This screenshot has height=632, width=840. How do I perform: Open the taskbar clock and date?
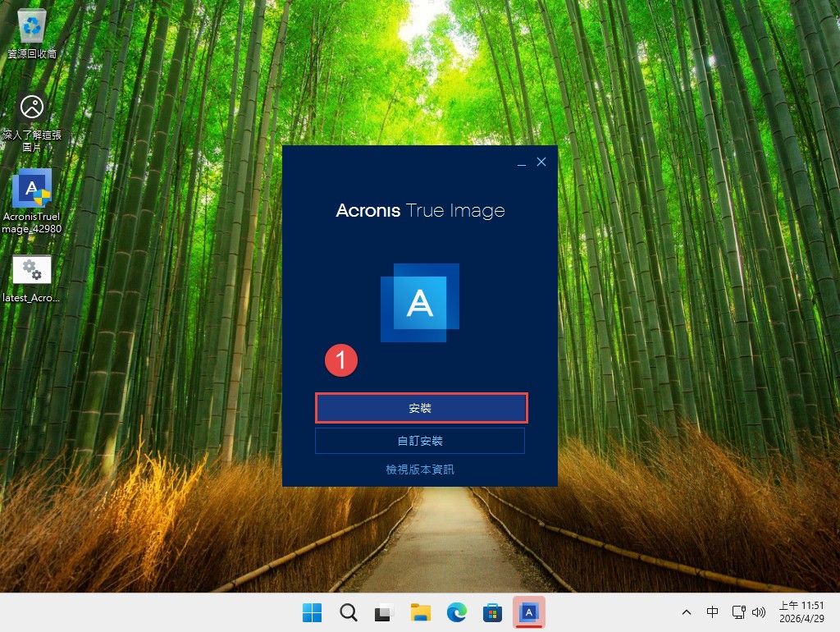pos(801,612)
